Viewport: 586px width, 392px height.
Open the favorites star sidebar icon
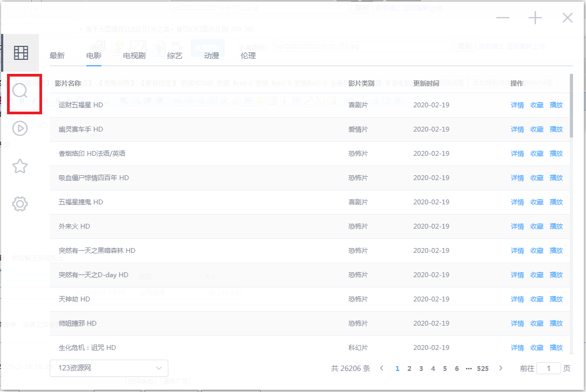tap(20, 166)
